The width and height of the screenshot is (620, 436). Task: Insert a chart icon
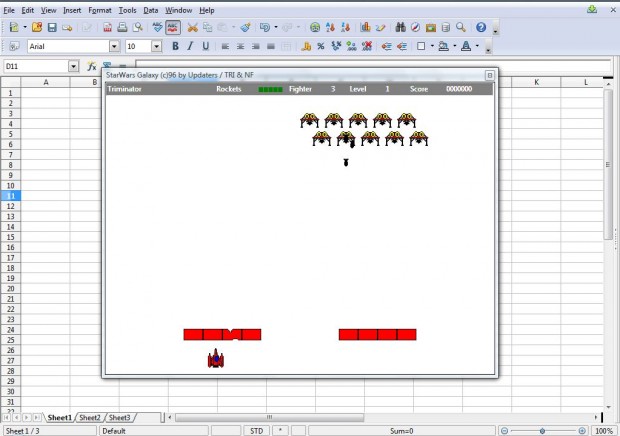(x=365, y=27)
